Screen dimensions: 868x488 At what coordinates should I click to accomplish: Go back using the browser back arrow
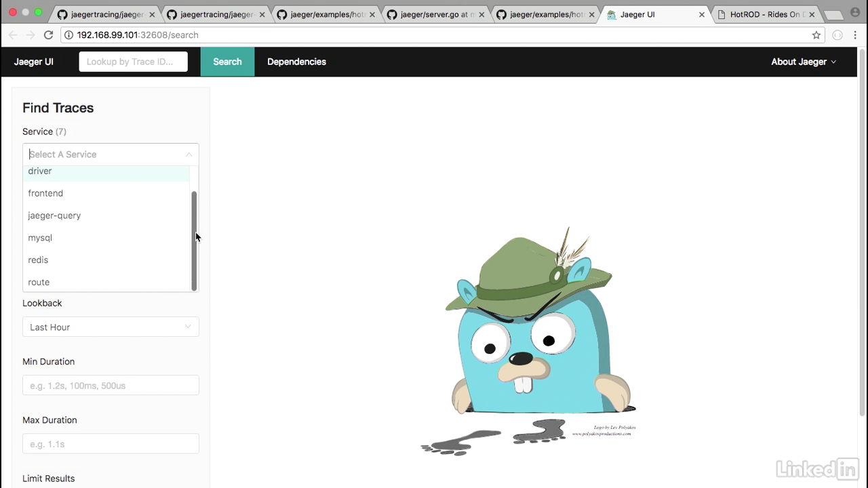12,35
